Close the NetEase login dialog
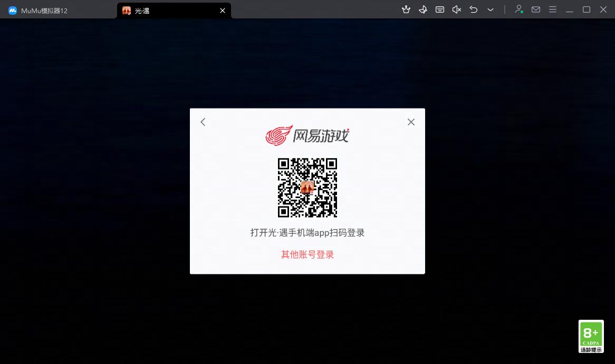615x364 pixels. tap(411, 122)
